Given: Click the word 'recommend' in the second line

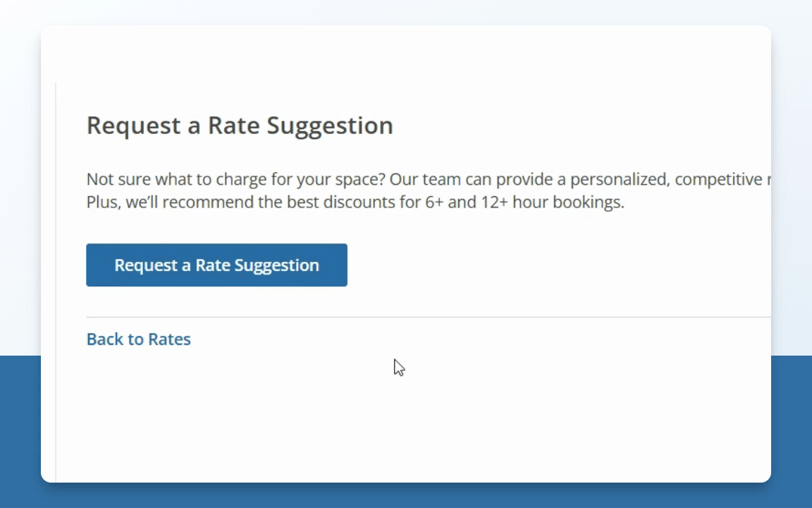Looking at the screenshot, I should (x=206, y=202).
